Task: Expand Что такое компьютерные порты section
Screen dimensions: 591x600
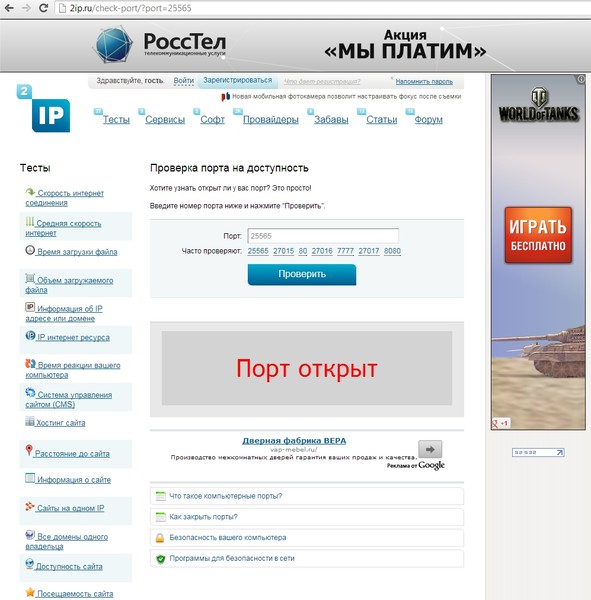Action: (307, 496)
